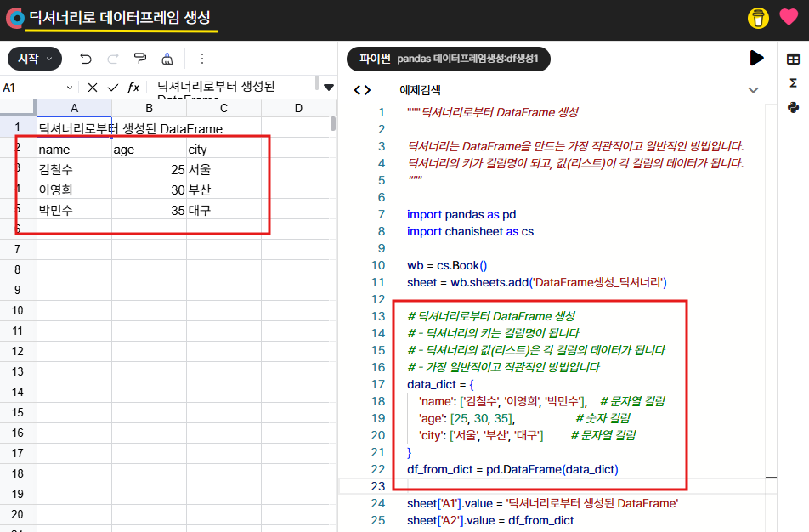
Task: Confirm cell edit with checkmark icon
Action: [113, 88]
